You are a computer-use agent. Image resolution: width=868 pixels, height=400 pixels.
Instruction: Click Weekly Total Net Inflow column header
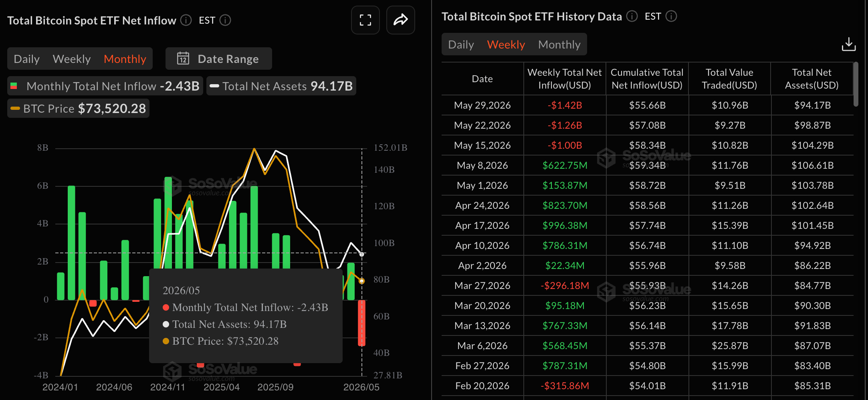point(565,79)
